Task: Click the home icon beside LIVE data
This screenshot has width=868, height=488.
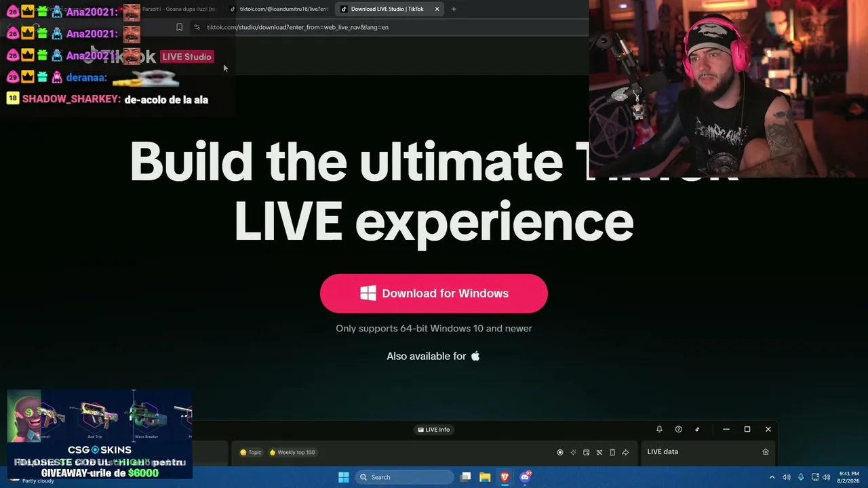Action: (x=766, y=452)
